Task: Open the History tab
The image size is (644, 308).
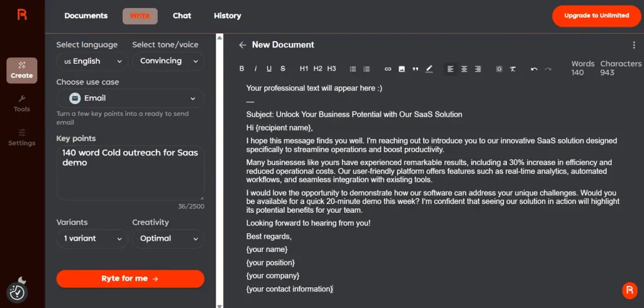Action: (227, 16)
